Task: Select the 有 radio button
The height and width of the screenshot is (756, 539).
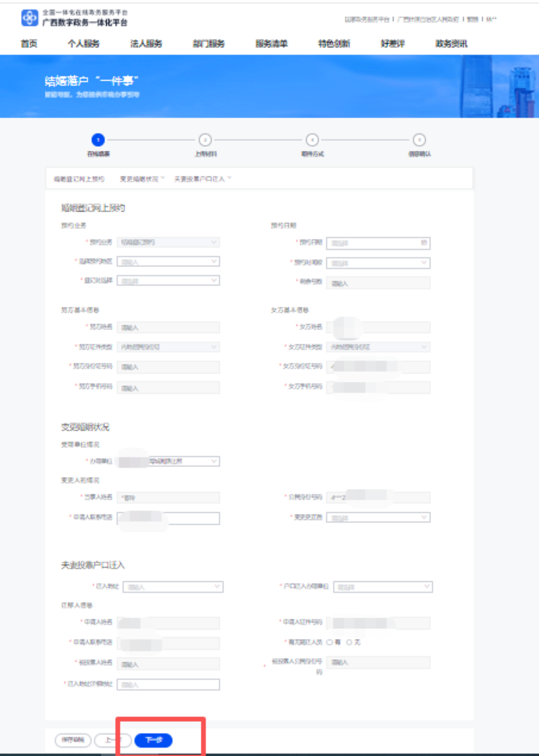Action: [330, 642]
